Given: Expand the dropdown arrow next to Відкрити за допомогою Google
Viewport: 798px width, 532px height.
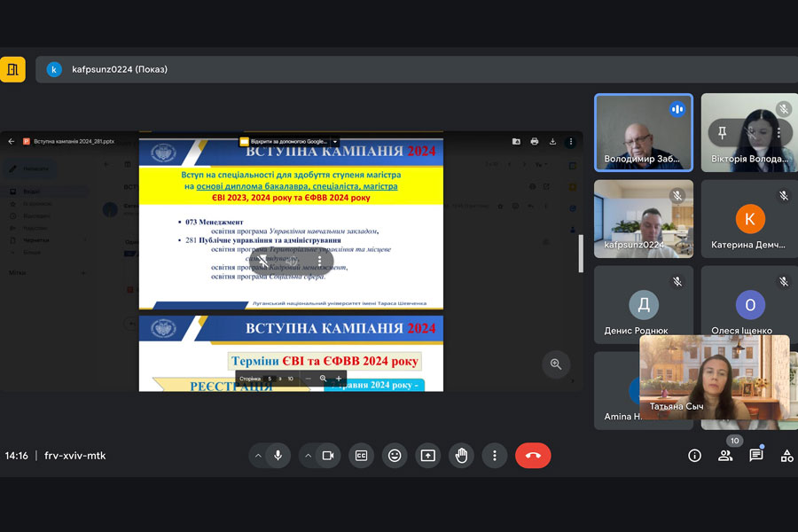Looking at the screenshot, I should click(x=335, y=142).
